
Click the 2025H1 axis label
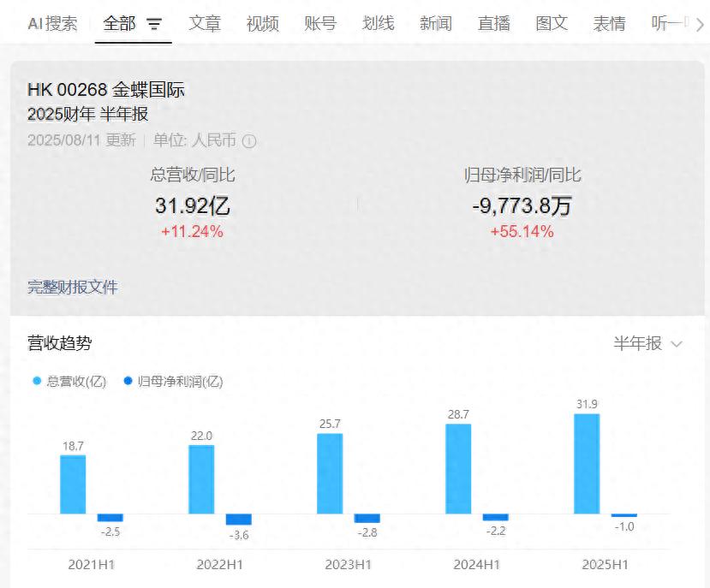pos(605,564)
